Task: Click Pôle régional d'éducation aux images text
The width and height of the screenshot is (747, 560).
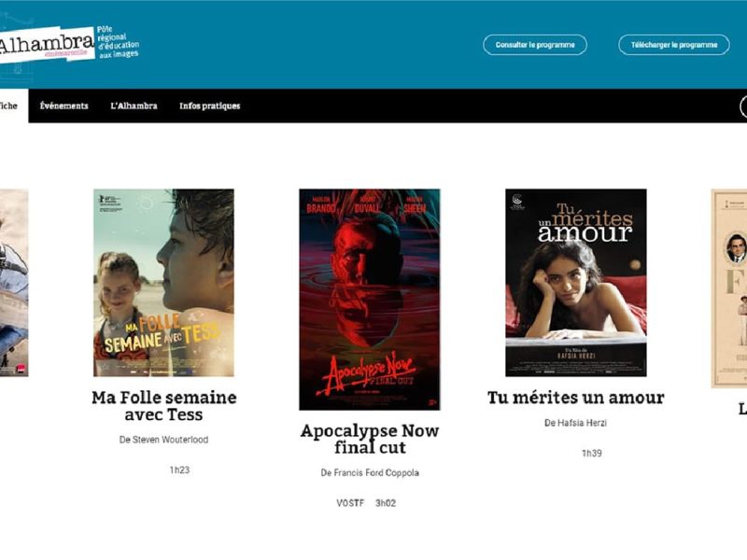Action: click(x=119, y=42)
